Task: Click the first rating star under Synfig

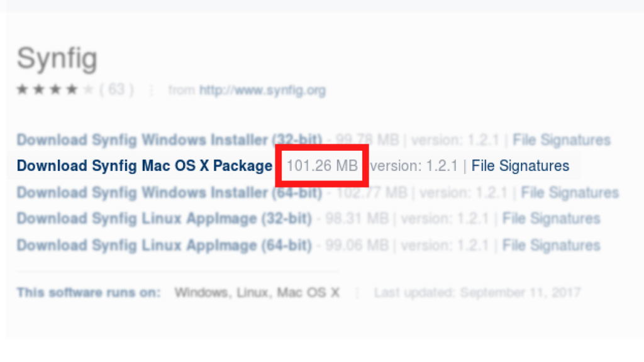Action: (x=23, y=90)
